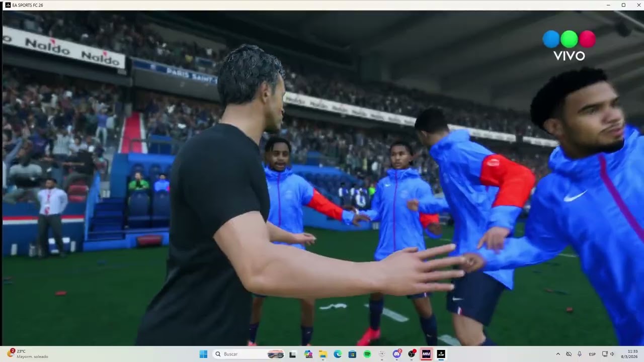
Task: Open the volume control in the tray
Action: 612,354
